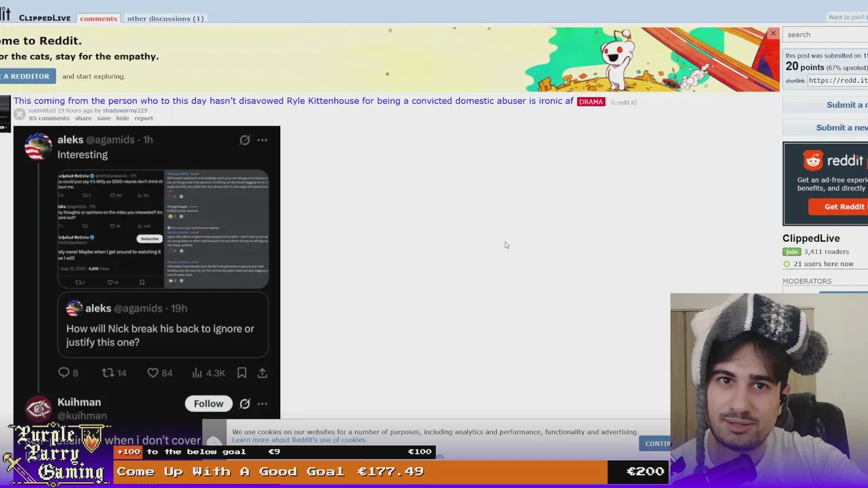Open the three-dot menu on aleks tweet
Image resolution: width=868 pixels, height=488 pixels.
[262, 140]
